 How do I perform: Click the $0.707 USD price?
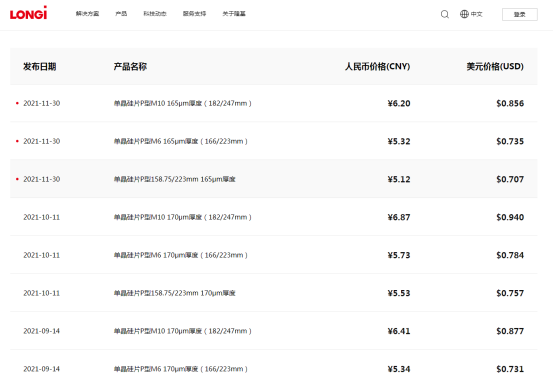[510, 179]
